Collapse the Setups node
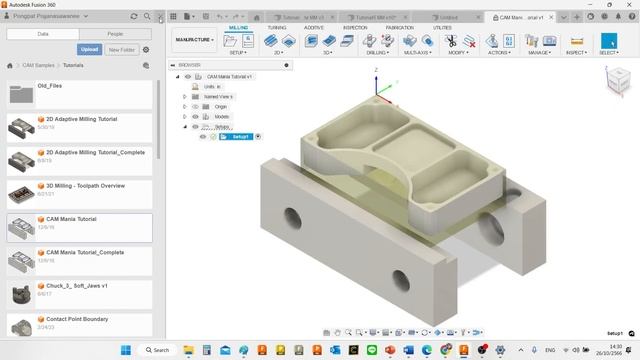Image resolution: width=640 pixels, height=360 pixels. [x=184, y=127]
